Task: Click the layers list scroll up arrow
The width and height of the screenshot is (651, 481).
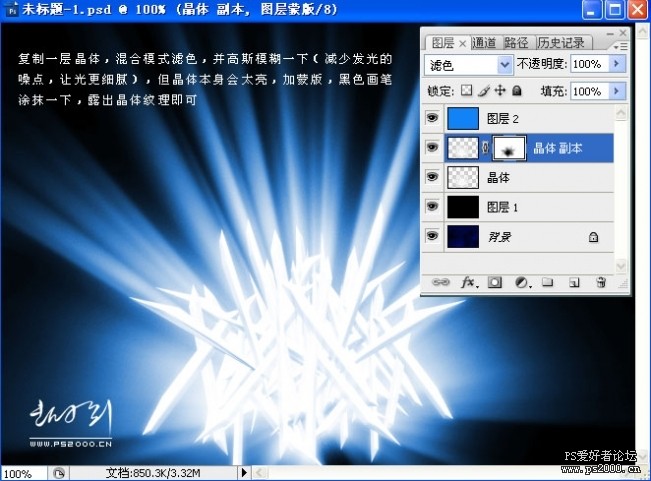Action: click(x=621, y=113)
